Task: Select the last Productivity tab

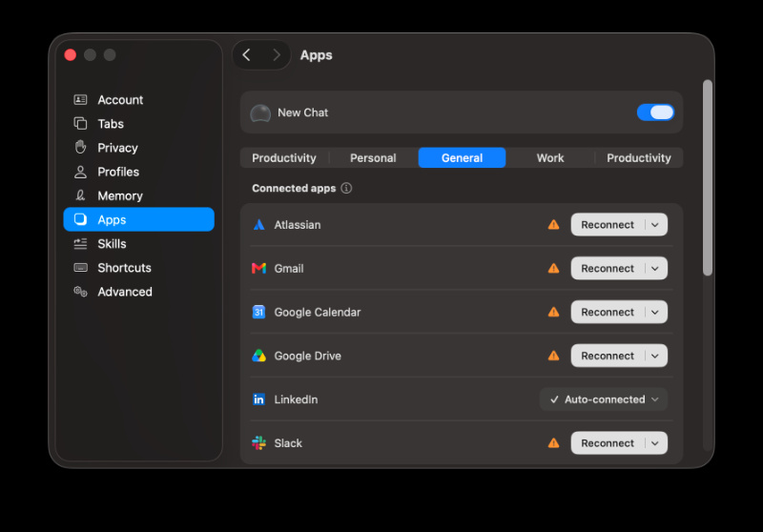Action: point(638,158)
